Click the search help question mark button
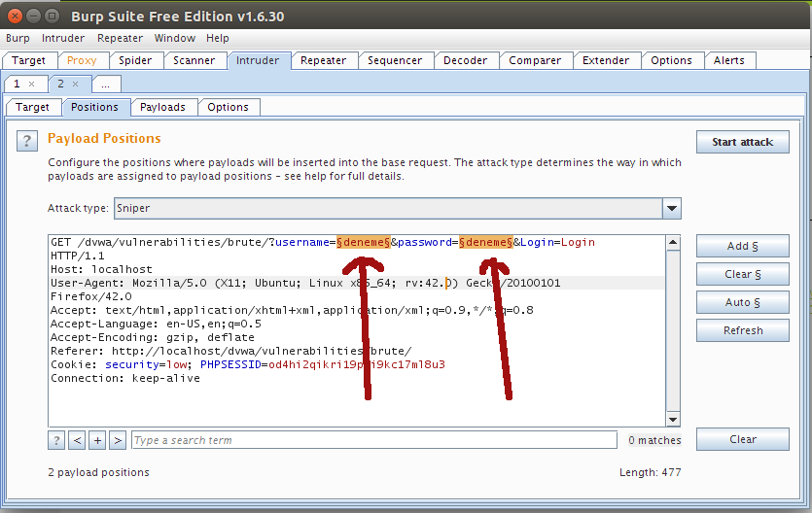Screen dimensions: 812x513 pos(56,440)
